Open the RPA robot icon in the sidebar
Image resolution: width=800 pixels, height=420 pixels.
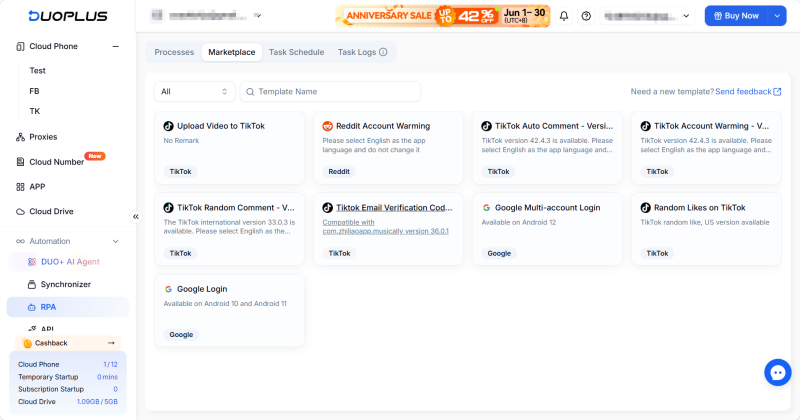pyautogui.click(x=32, y=307)
